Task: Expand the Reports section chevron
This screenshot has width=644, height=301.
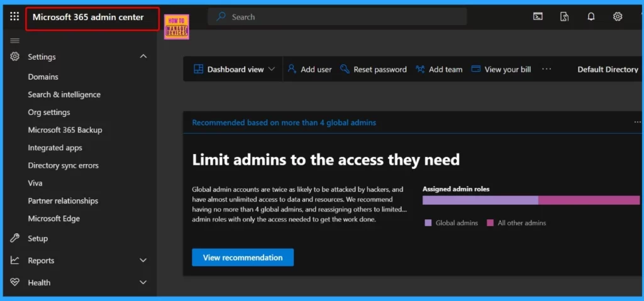Action: [x=143, y=260]
